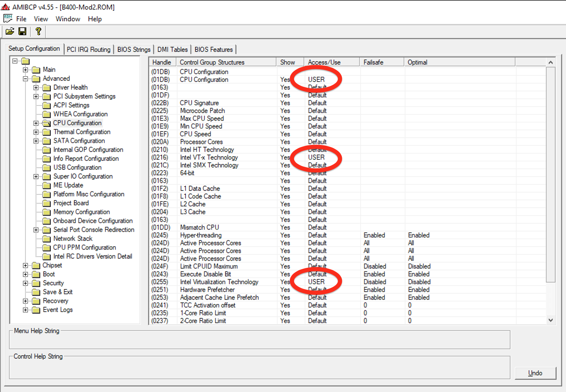566x392 pixels.
Task: Switch to the BIOS Strings tab
Action: (134, 49)
